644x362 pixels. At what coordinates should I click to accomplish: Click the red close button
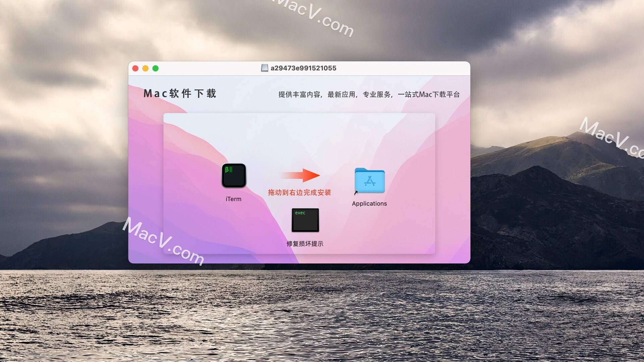(136, 68)
